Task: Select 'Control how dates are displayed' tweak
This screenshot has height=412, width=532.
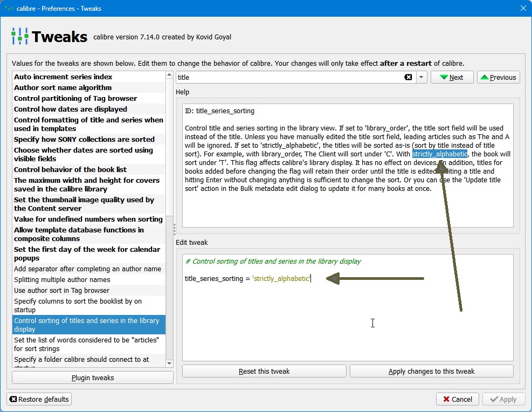Action: 88,109
